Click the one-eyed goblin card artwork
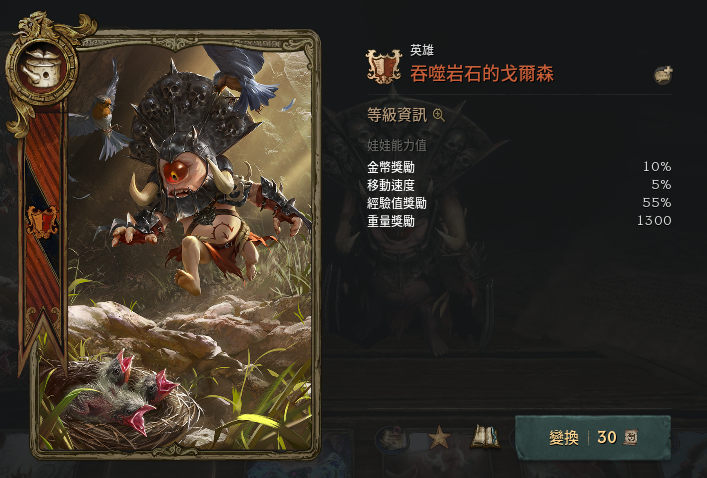Image resolution: width=707 pixels, height=478 pixels. click(189, 244)
